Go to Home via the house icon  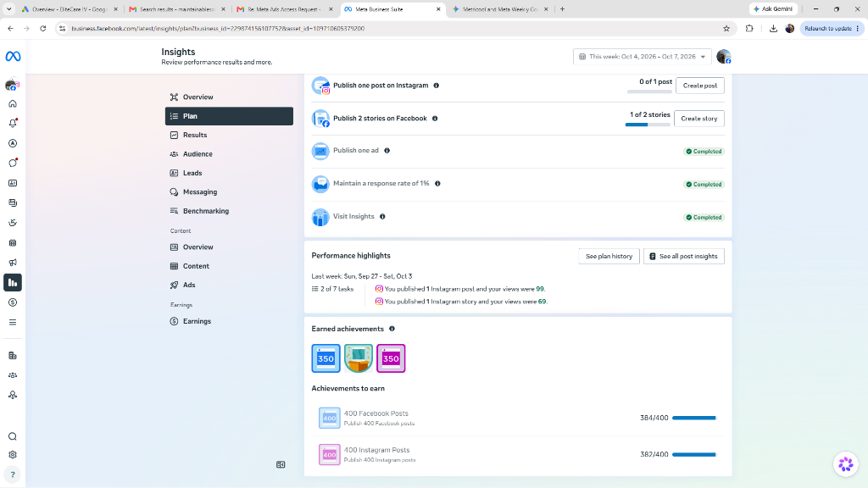[x=13, y=104]
